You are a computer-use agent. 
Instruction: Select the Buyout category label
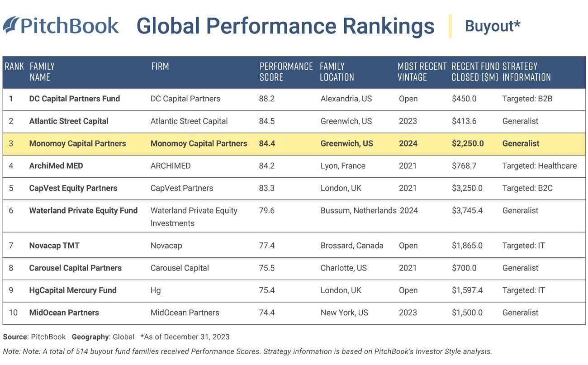(x=492, y=26)
